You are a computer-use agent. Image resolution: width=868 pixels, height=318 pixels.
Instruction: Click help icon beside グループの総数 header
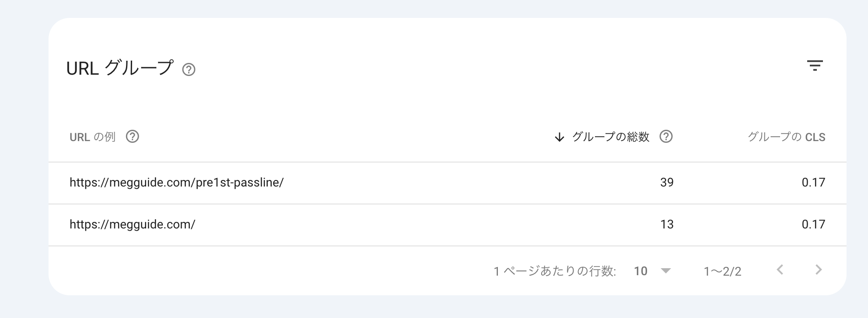[x=666, y=137]
